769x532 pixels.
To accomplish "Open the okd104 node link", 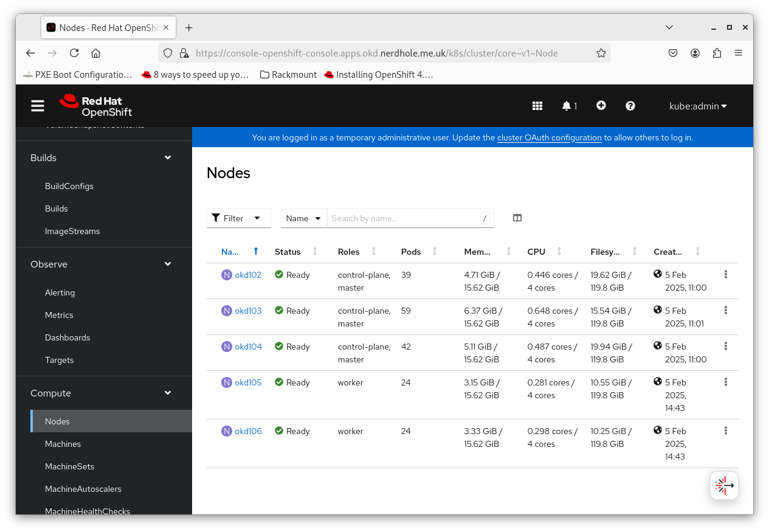I will [248, 347].
